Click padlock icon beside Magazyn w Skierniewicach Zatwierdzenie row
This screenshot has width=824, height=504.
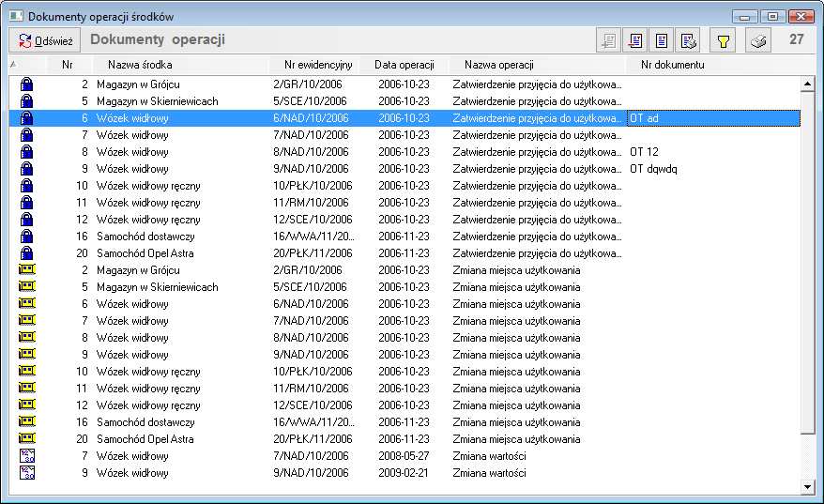pyautogui.click(x=26, y=101)
